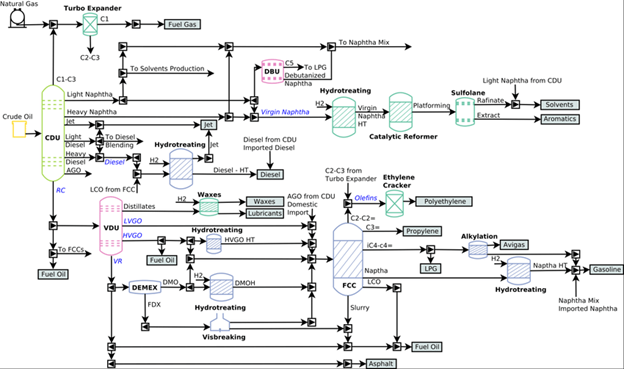Select the Waxes hydrotreating unit icon

pyautogui.click(x=209, y=207)
